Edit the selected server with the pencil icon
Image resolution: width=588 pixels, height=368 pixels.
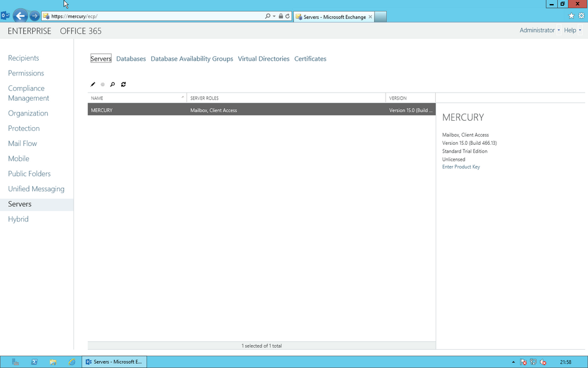[x=93, y=84]
